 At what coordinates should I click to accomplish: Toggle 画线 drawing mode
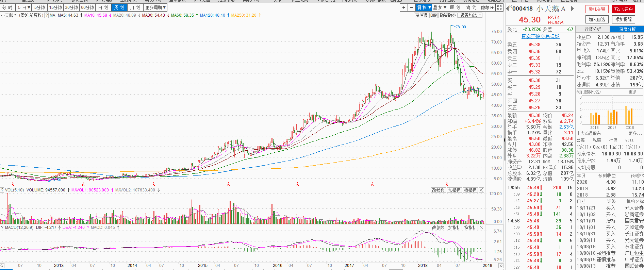click(x=455, y=7)
